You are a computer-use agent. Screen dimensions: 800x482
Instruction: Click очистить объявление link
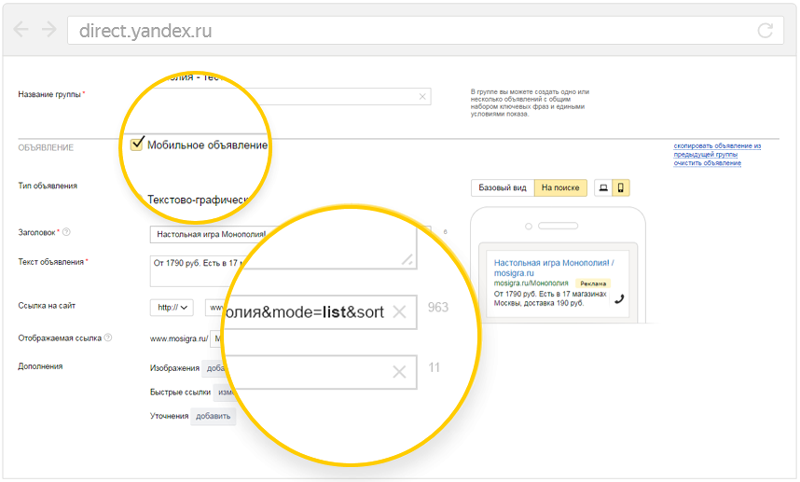[707, 163]
